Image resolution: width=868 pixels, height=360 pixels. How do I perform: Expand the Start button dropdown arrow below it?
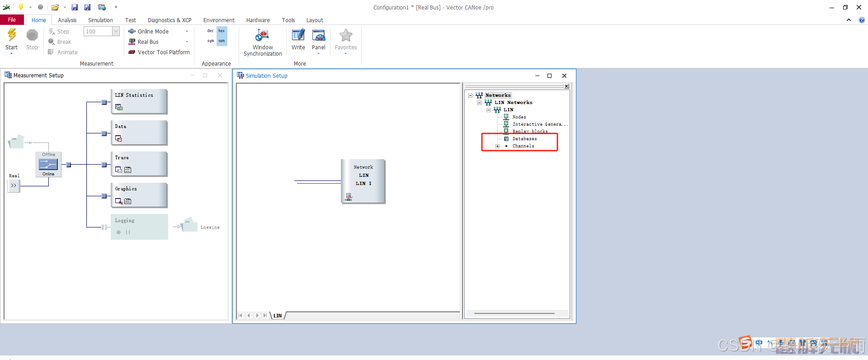[x=12, y=54]
